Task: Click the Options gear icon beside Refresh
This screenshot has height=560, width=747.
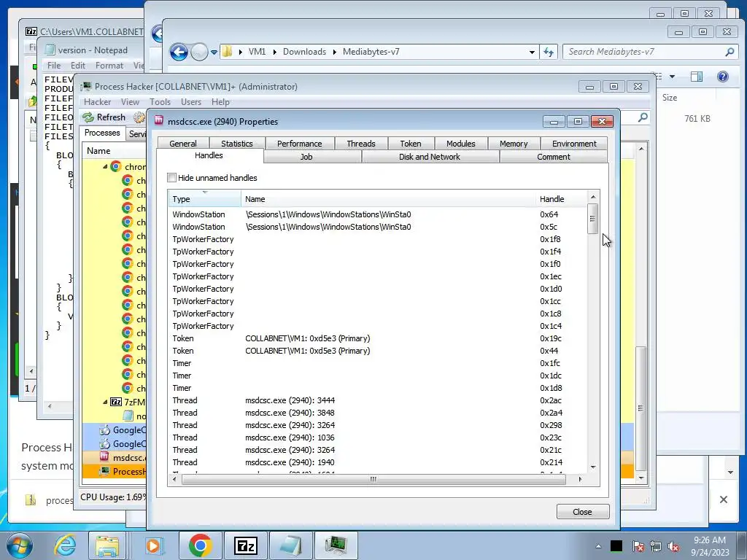Action: (x=139, y=117)
